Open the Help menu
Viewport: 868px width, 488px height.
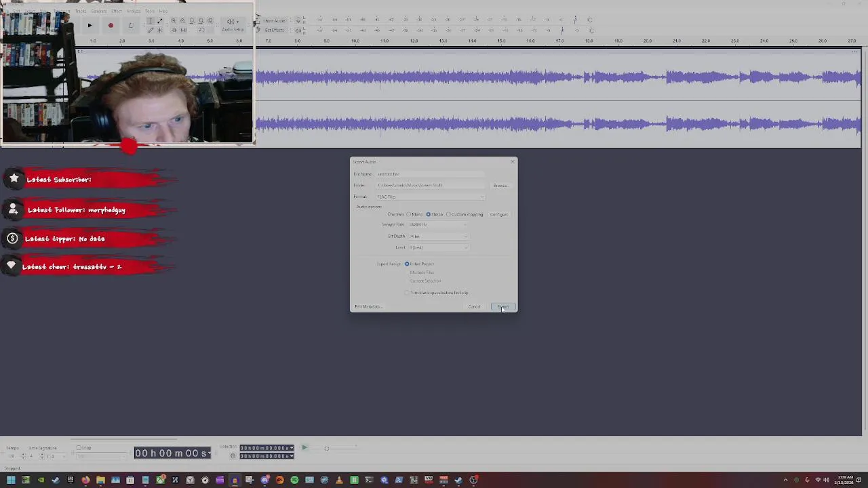click(163, 11)
